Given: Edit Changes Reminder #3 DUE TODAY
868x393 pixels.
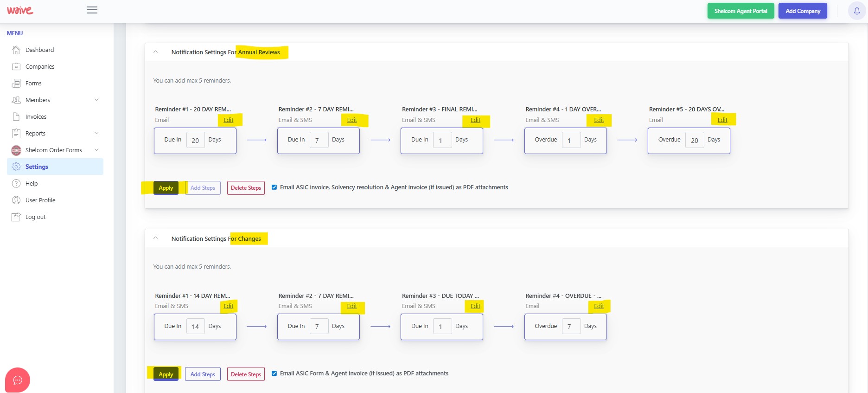Looking at the screenshot, I should click(475, 306).
